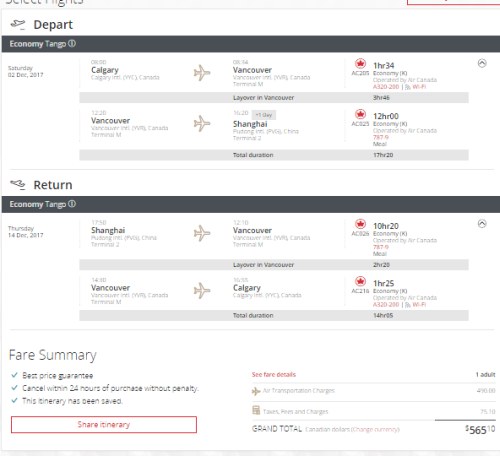Screen dimensions: 500x456
Task: Collapse the return flight details chevron
Action: (x=482, y=224)
